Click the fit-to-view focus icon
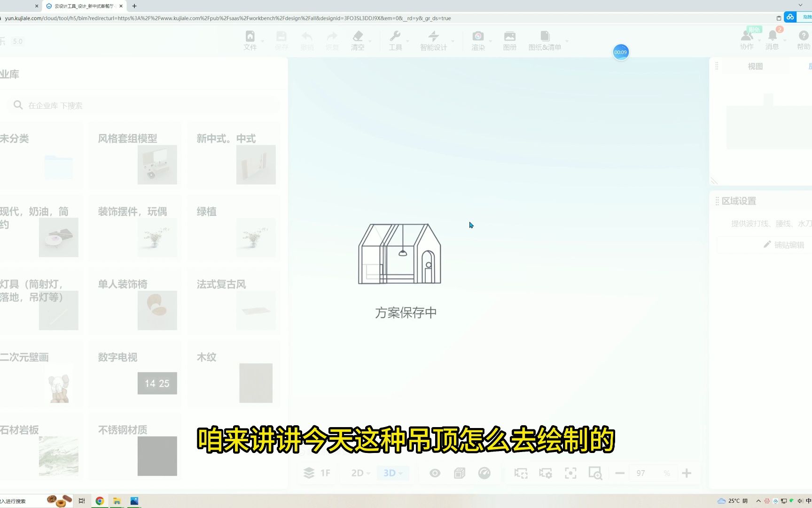This screenshot has width=812, height=508. (570, 473)
